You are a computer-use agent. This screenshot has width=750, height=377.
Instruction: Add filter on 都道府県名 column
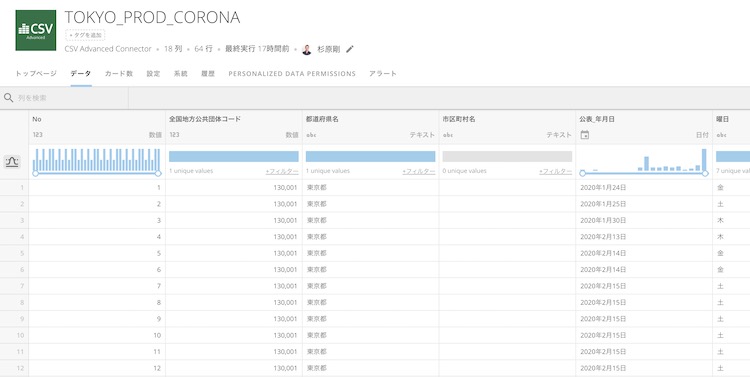[x=419, y=171]
